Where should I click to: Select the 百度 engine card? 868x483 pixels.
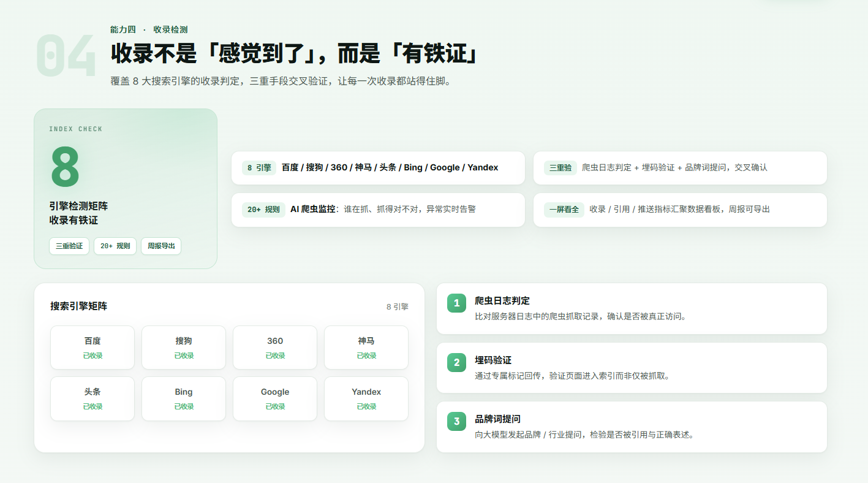92,348
